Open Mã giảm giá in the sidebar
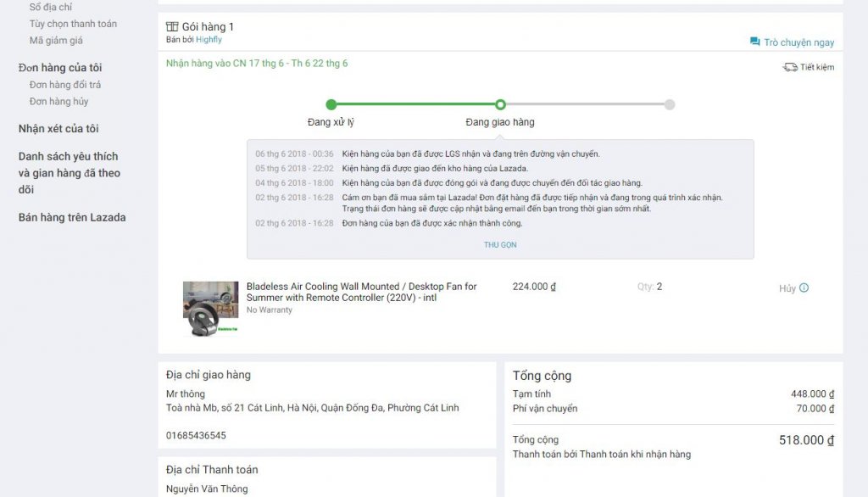 56,40
